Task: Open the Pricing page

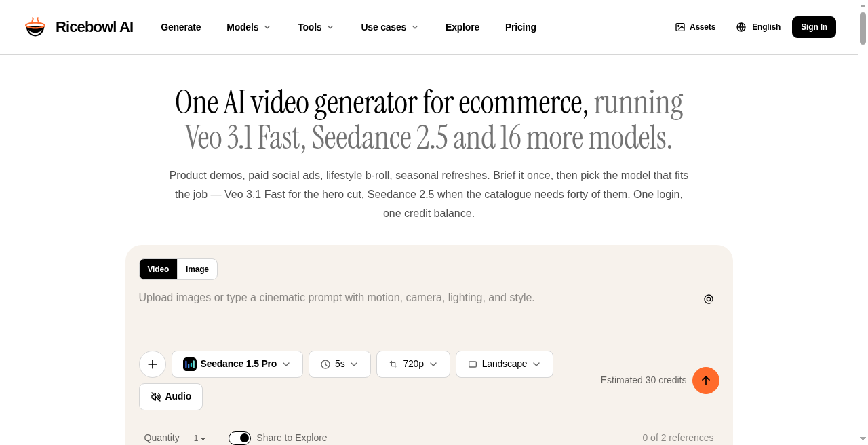Action: pos(521,27)
